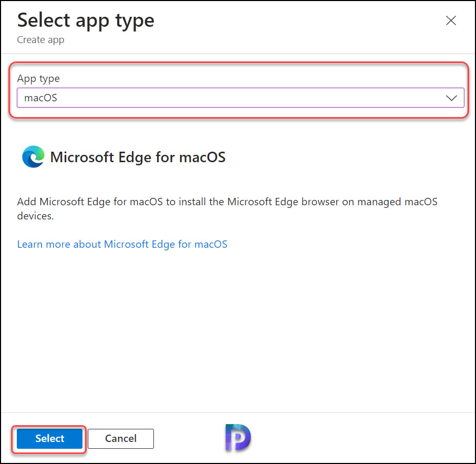Click the Cancel button
The width and height of the screenshot is (476, 464).
pos(121,438)
